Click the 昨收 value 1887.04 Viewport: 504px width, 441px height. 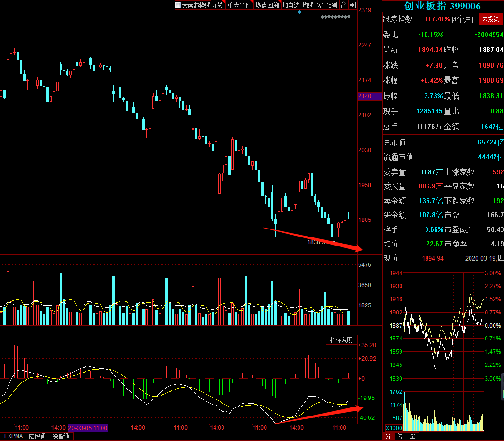coord(491,50)
